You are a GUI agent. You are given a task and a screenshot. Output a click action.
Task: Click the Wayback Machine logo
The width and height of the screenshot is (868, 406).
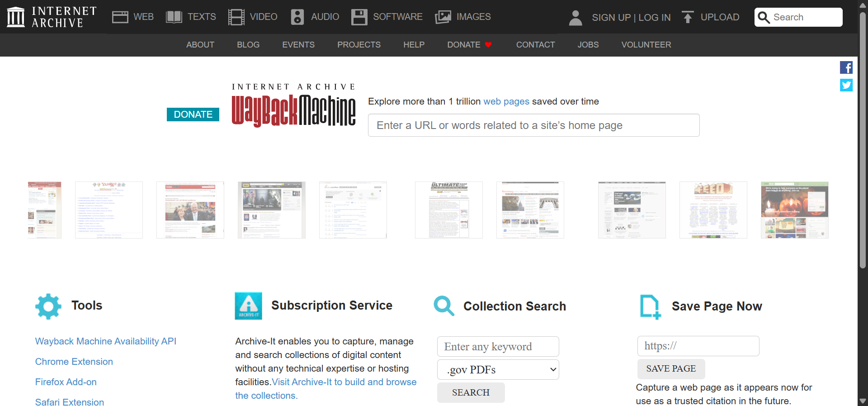coord(293,105)
